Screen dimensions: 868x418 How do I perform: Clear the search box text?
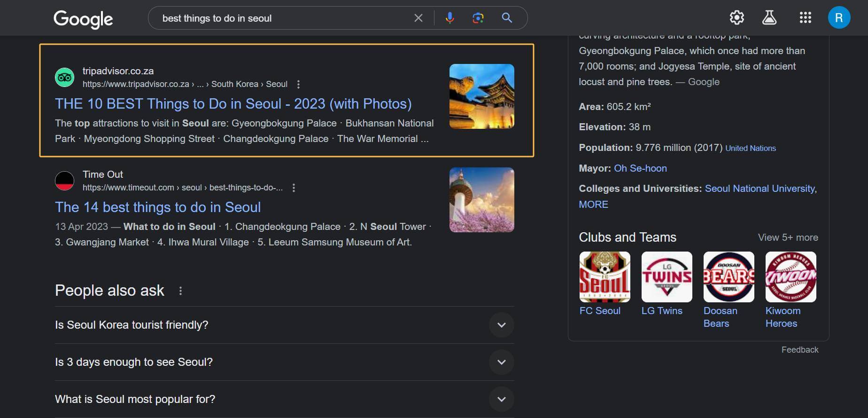point(418,18)
